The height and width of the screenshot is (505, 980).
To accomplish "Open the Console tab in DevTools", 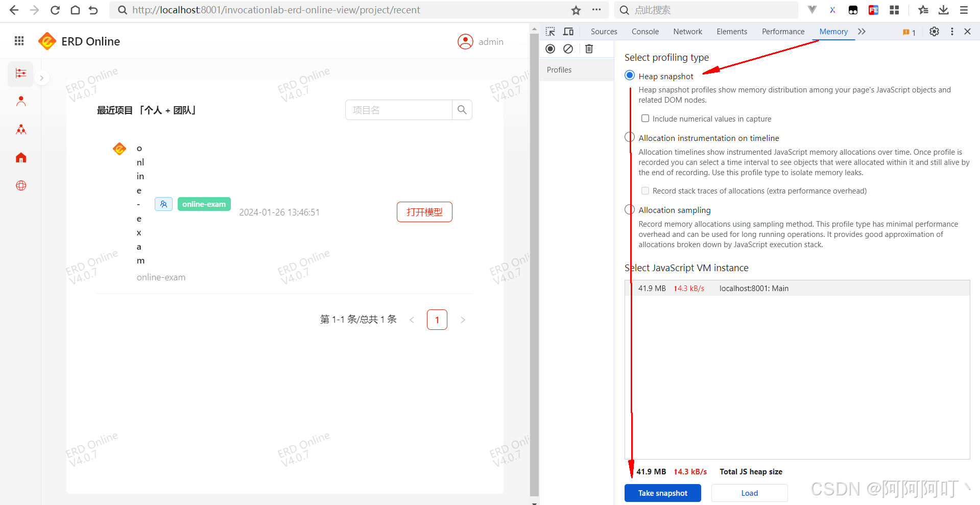I will coord(644,31).
